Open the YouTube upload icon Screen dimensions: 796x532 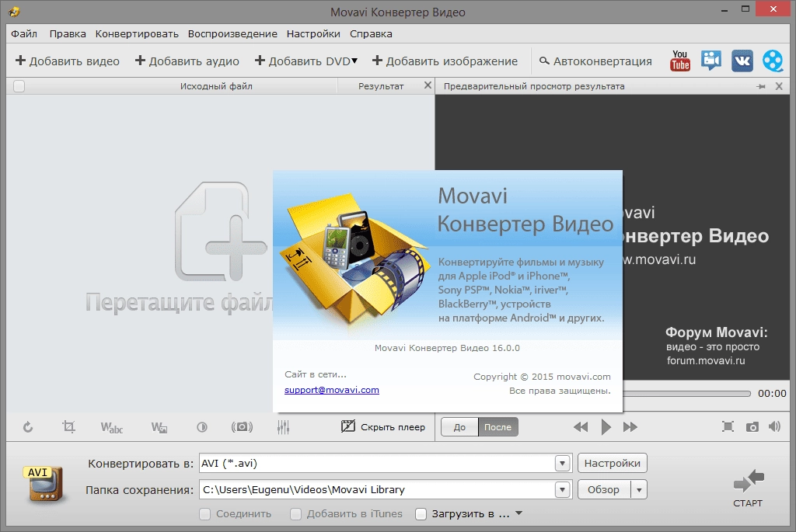[679, 61]
